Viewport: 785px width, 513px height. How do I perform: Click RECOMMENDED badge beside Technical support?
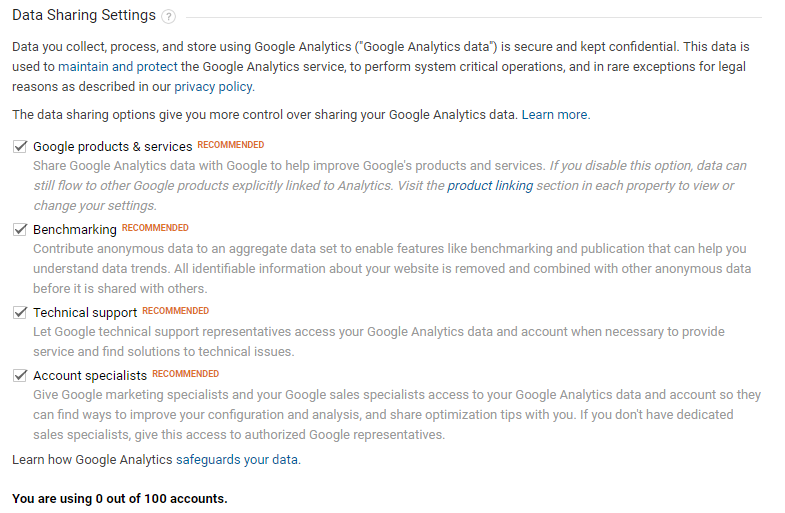click(x=176, y=311)
